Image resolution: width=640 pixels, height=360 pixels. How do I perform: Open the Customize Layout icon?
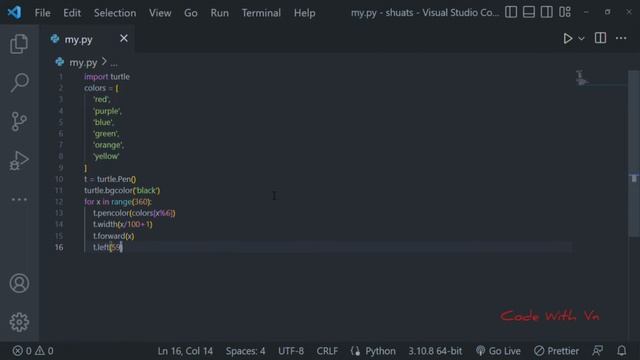pos(565,12)
